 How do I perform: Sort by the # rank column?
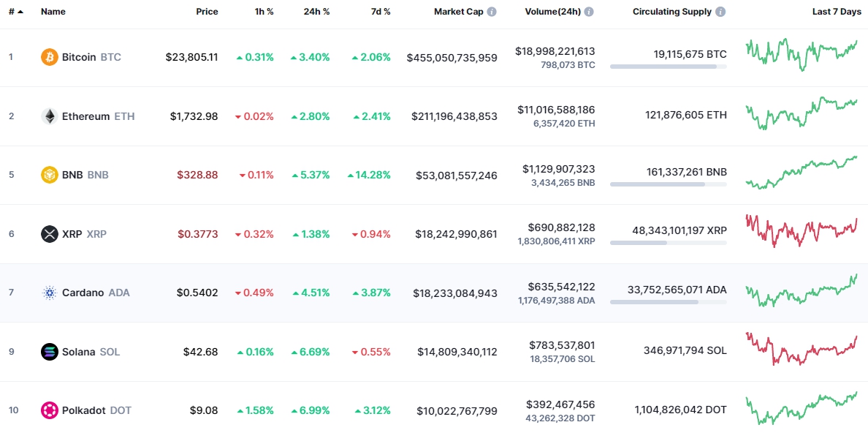[x=16, y=12]
